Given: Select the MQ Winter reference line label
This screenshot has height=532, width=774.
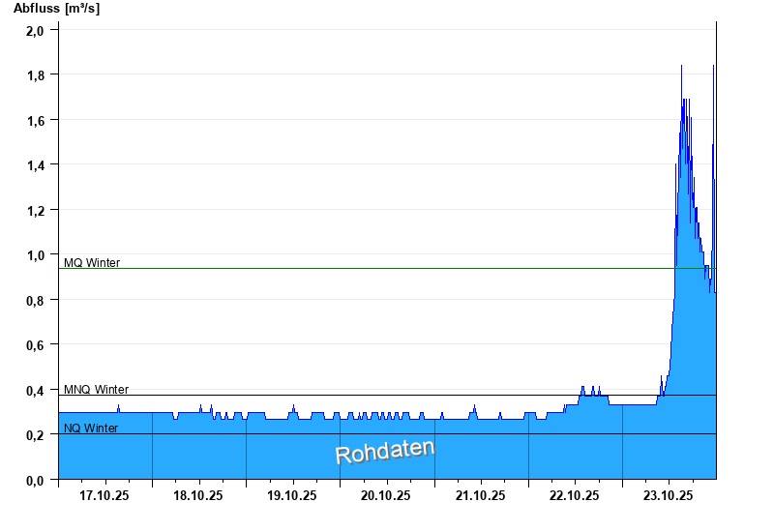Looking at the screenshot, I should (92, 262).
